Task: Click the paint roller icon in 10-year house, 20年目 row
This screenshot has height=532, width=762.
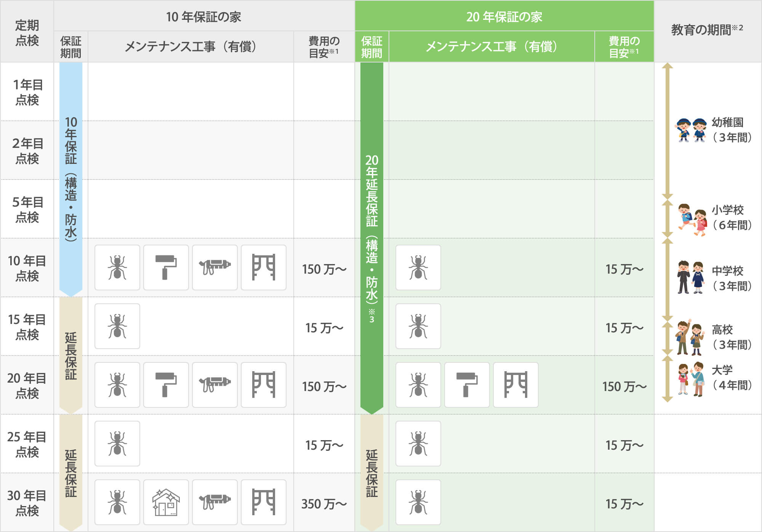Action: coord(166,385)
